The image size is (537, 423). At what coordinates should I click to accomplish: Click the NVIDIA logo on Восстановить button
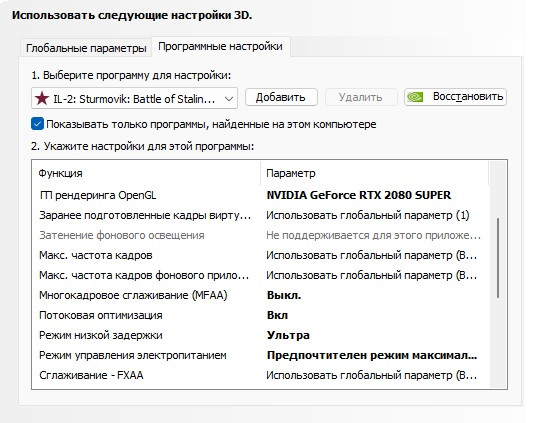coord(415,97)
